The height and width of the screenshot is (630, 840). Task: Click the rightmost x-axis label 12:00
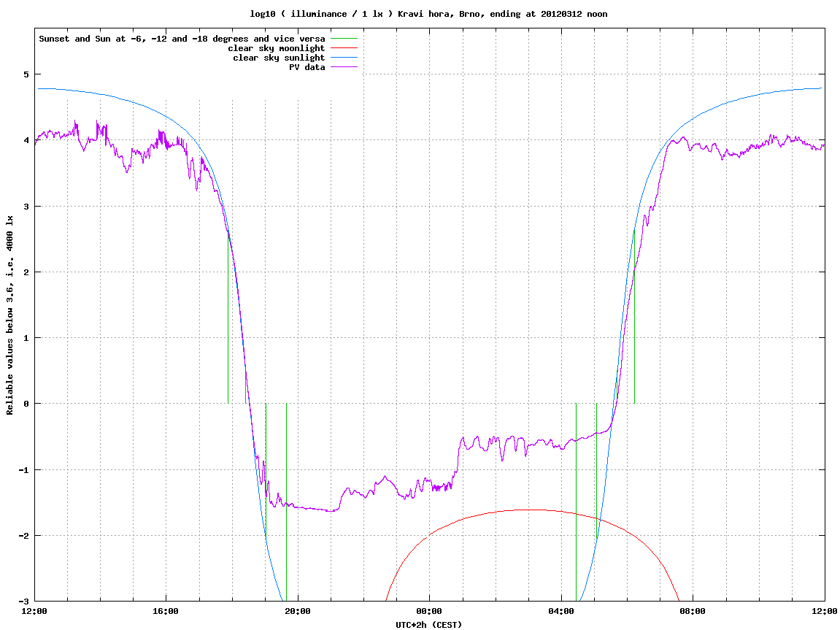click(x=825, y=611)
